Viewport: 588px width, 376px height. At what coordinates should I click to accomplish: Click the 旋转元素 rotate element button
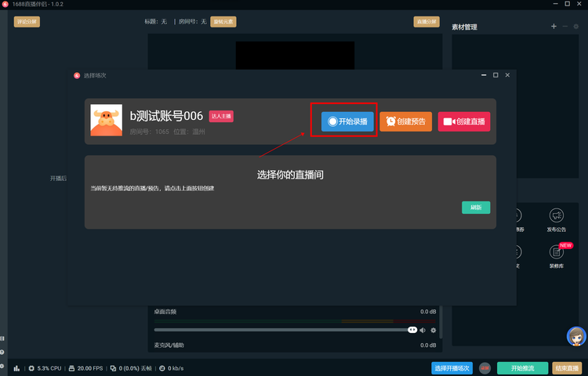point(223,22)
